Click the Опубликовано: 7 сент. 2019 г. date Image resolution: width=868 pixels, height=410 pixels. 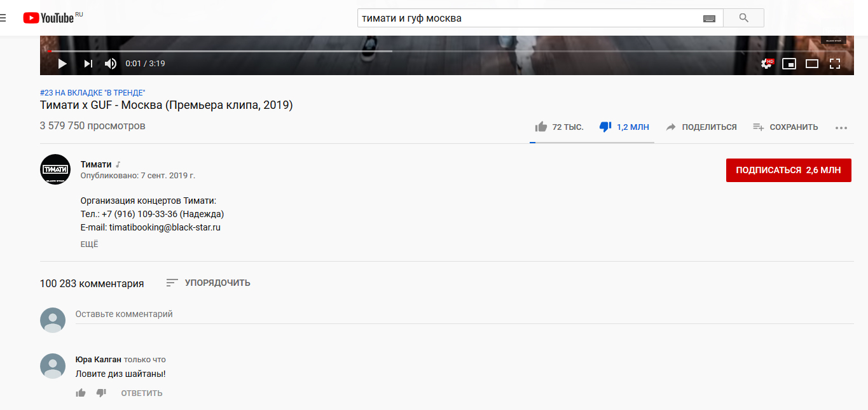(138, 176)
